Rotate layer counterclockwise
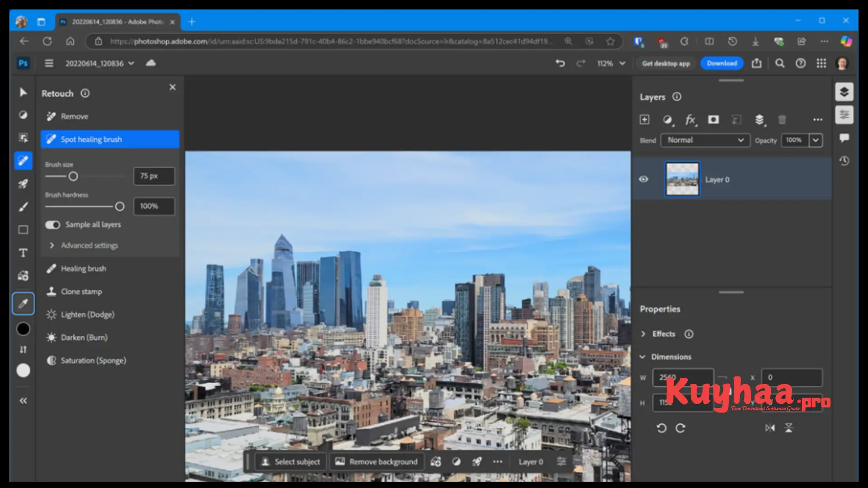The height and width of the screenshot is (488, 868). [x=661, y=428]
